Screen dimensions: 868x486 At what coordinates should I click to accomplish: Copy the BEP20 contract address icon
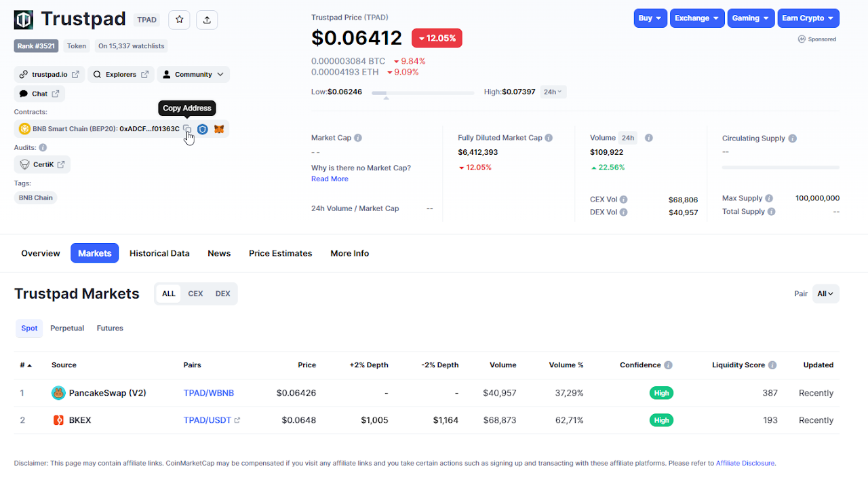[x=187, y=129]
